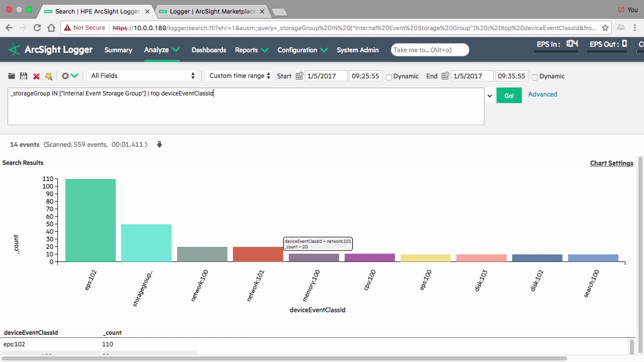Click the cpu:100 purple bar

click(x=370, y=257)
